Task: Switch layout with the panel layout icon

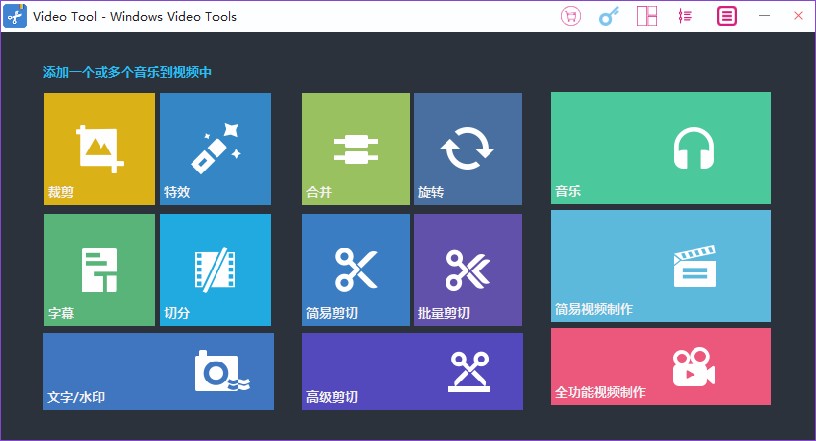Action: point(647,16)
